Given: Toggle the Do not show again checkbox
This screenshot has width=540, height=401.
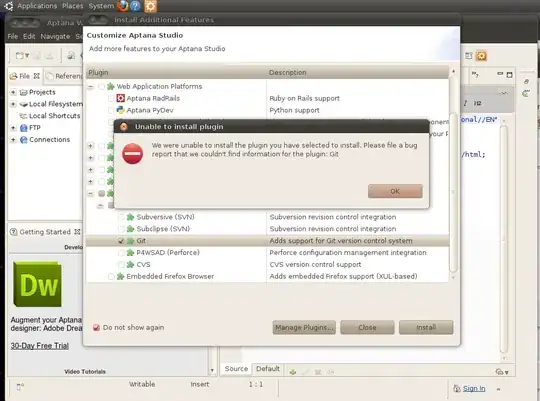Looking at the screenshot, I should coord(96,327).
